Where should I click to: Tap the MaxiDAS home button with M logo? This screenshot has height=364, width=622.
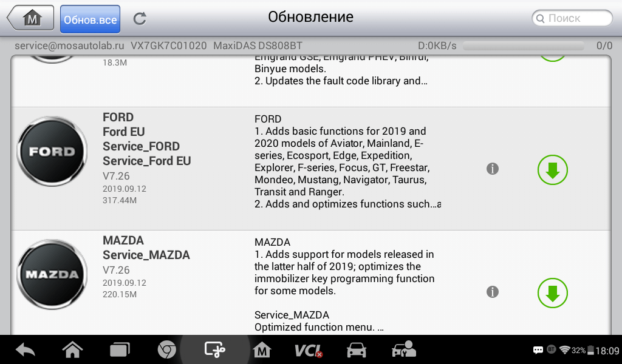[x=31, y=18]
